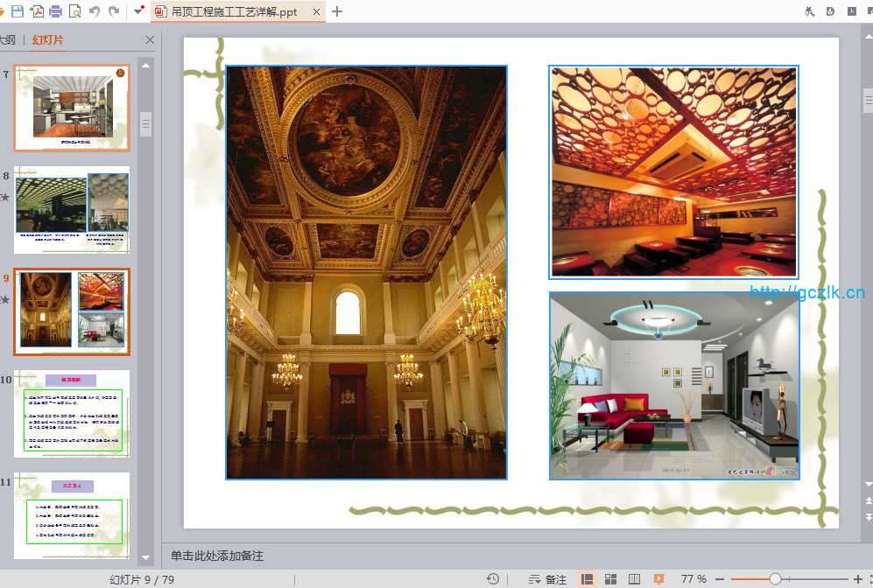Expand the quick access toolbar dropdown
873x588 pixels.
[x=138, y=11]
